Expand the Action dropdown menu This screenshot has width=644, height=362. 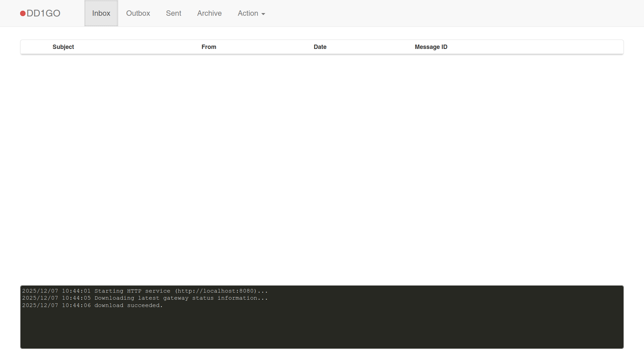point(248,13)
